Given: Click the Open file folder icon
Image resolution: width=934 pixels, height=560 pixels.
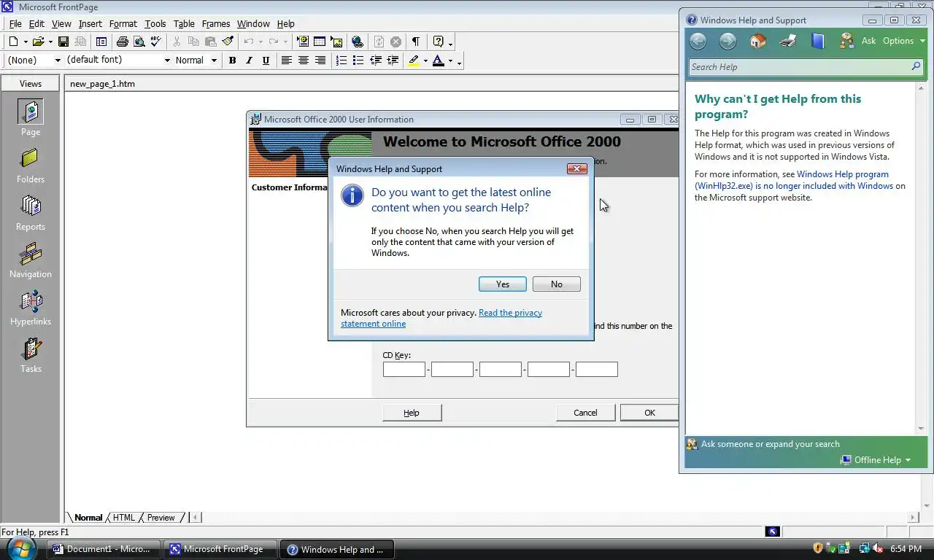Looking at the screenshot, I should click(x=38, y=42).
